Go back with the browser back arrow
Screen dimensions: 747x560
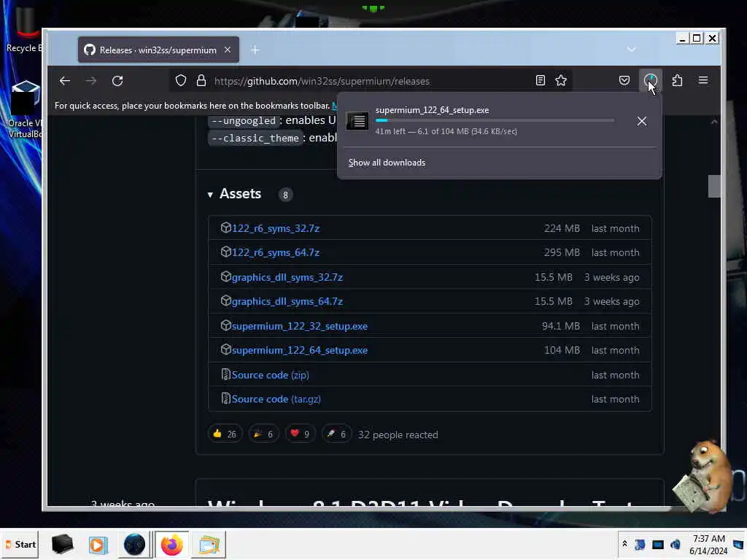65,81
